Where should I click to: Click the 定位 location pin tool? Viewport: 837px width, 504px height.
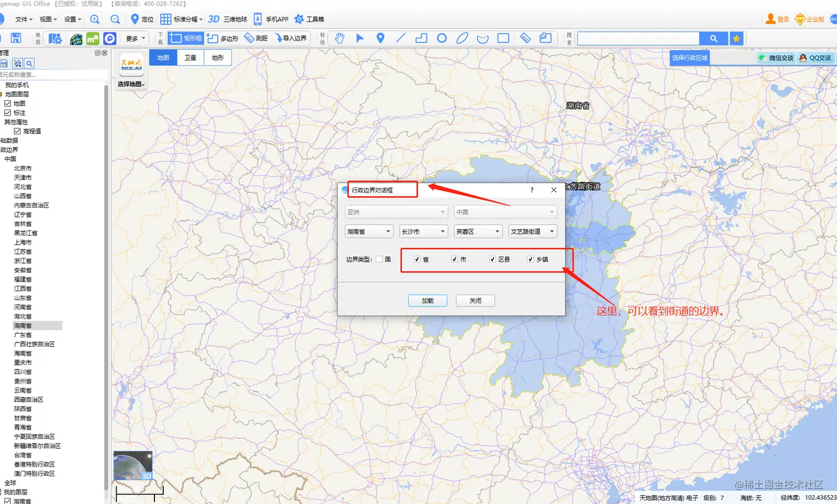coord(142,19)
